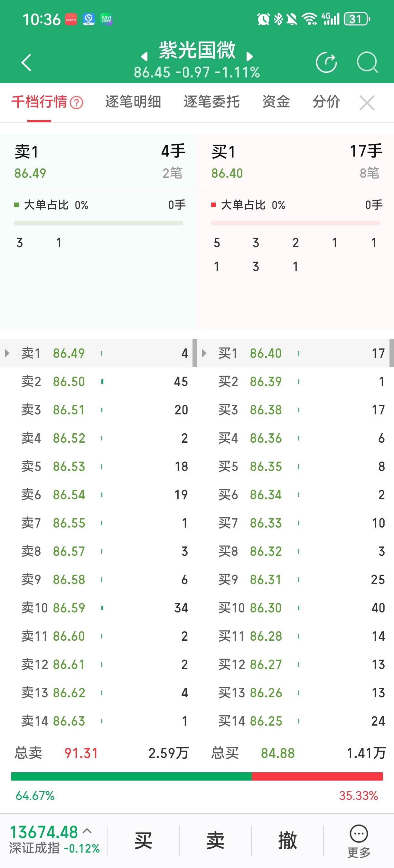Select the 资金 tab
This screenshot has width=394, height=868.
(276, 102)
